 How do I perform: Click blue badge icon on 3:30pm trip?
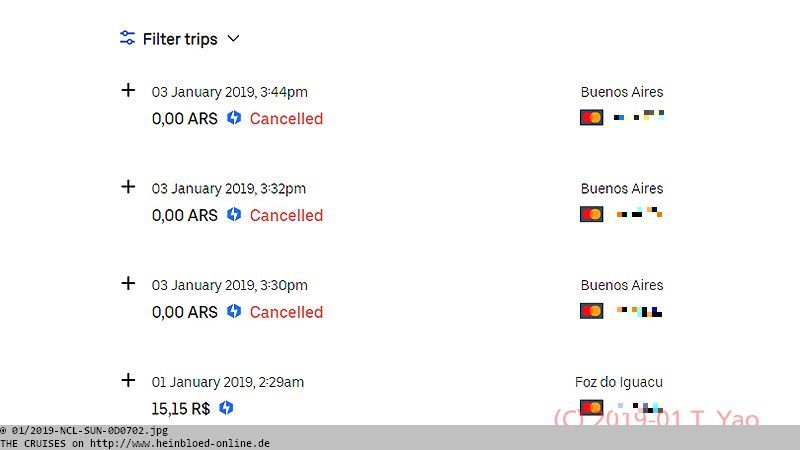click(x=234, y=311)
